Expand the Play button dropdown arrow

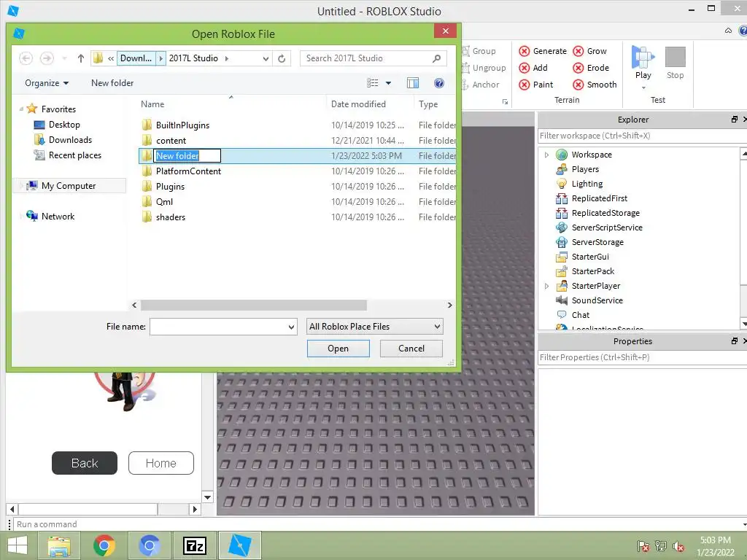pyautogui.click(x=643, y=87)
